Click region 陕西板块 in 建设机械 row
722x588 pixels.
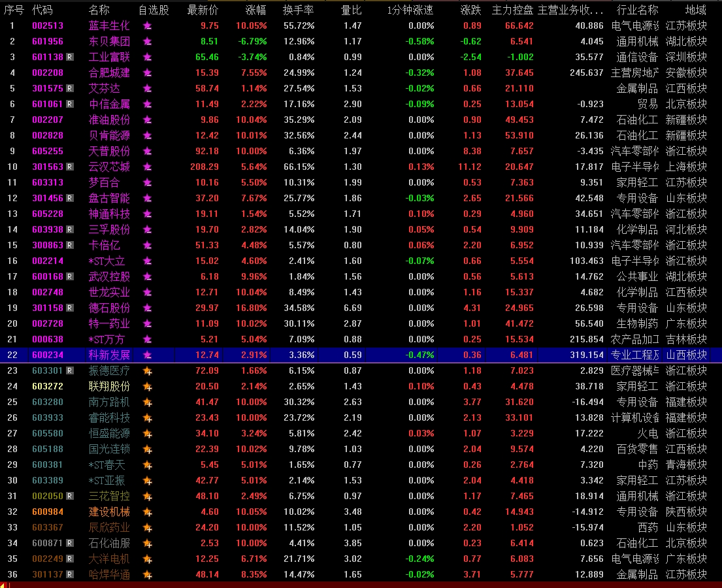pos(686,512)
